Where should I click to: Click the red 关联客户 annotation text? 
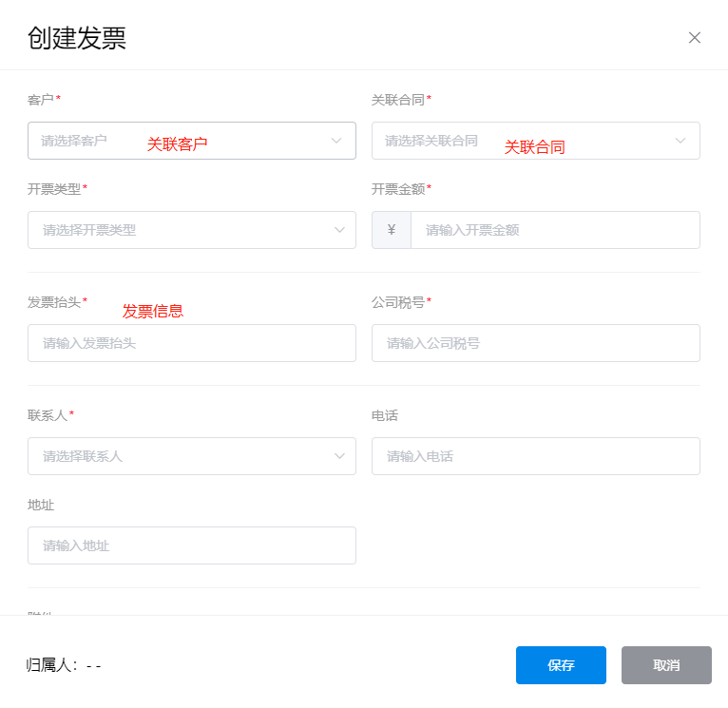tap(177, 144)
